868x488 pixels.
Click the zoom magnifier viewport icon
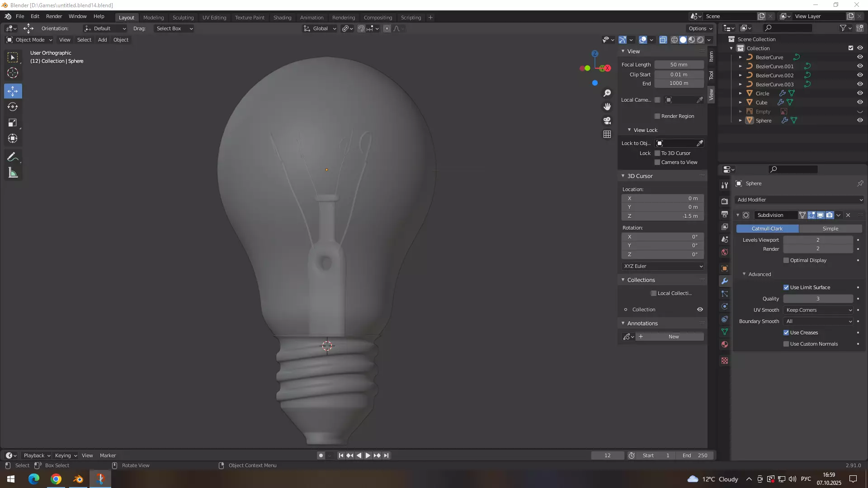coord(607,93)
